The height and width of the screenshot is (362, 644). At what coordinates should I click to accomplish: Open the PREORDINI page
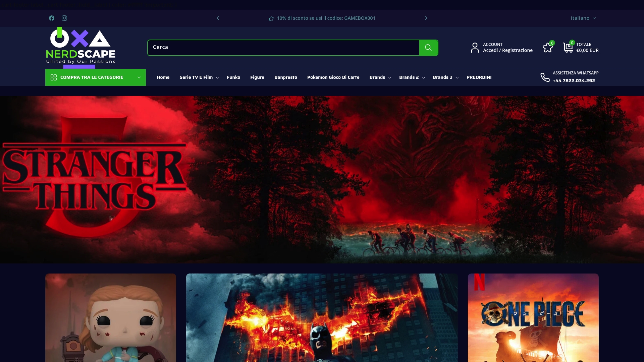pos(479,77)
